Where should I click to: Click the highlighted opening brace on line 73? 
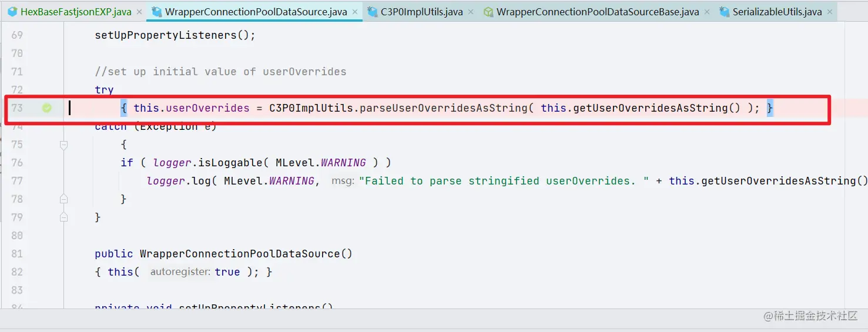point(124,108)
